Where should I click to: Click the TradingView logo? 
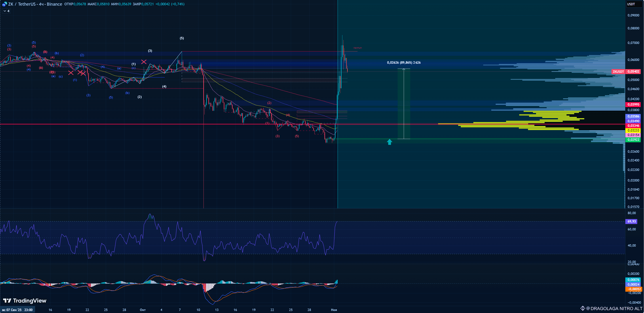(x=25, y=301)
